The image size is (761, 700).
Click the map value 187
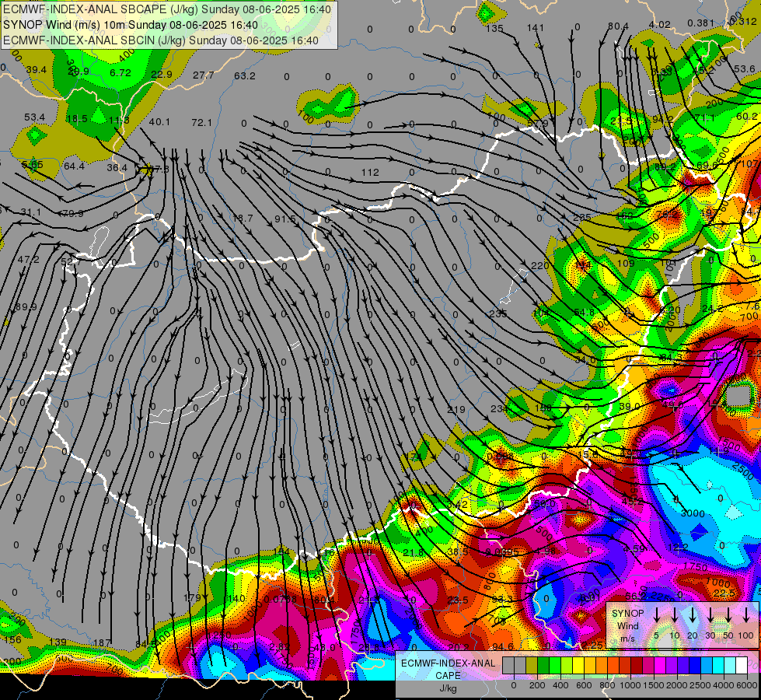pos(101,643)
